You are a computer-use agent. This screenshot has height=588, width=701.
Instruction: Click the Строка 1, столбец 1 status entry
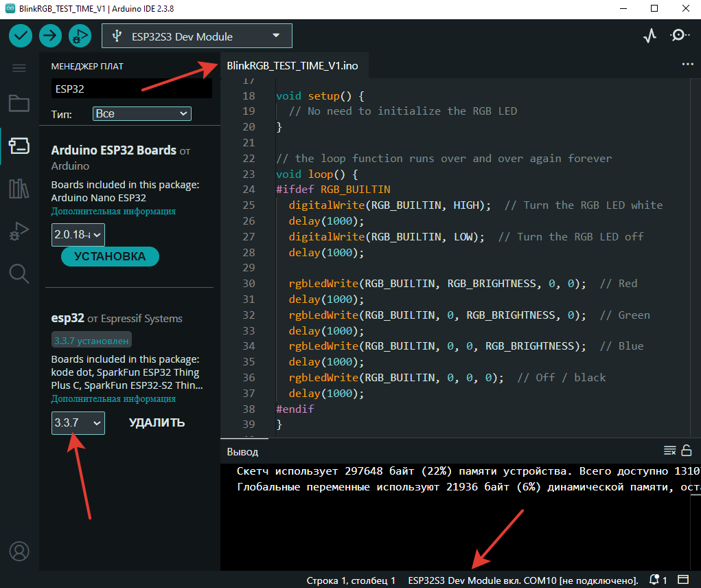click(x=351, y=580)
